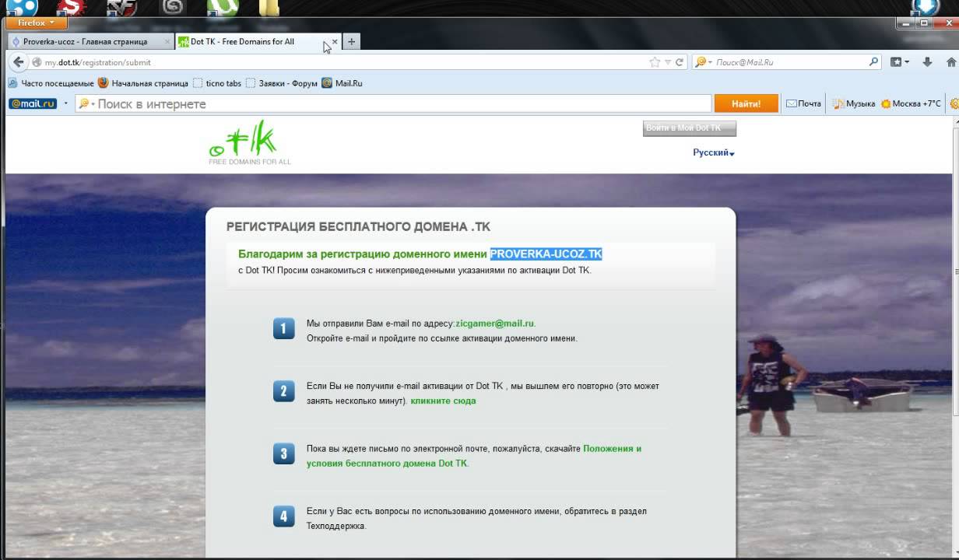Open Начальная страница bookmark
959x560 pixels.
pyautogui.click(x=142, y=83)
